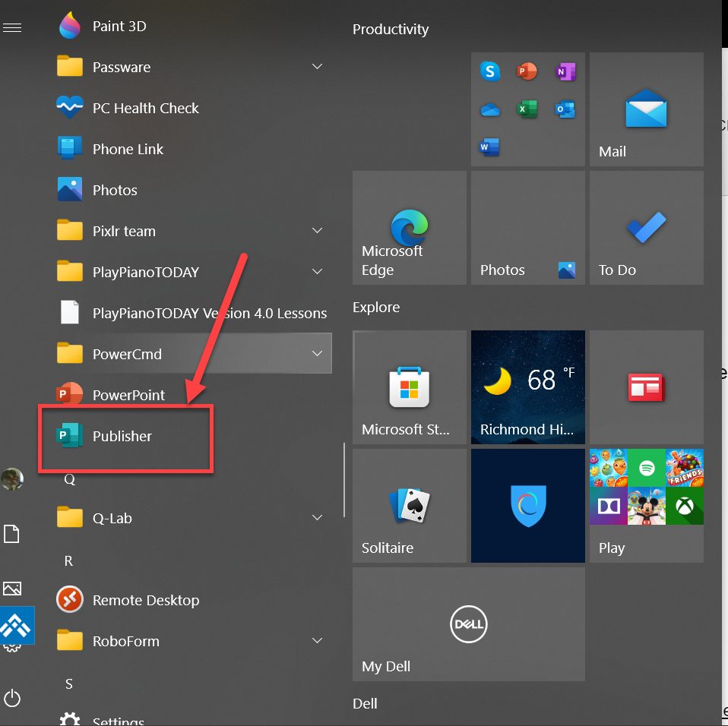Open the Photos tile in Productivity
This screenshot has width=728, height=726.
[528, 228]
